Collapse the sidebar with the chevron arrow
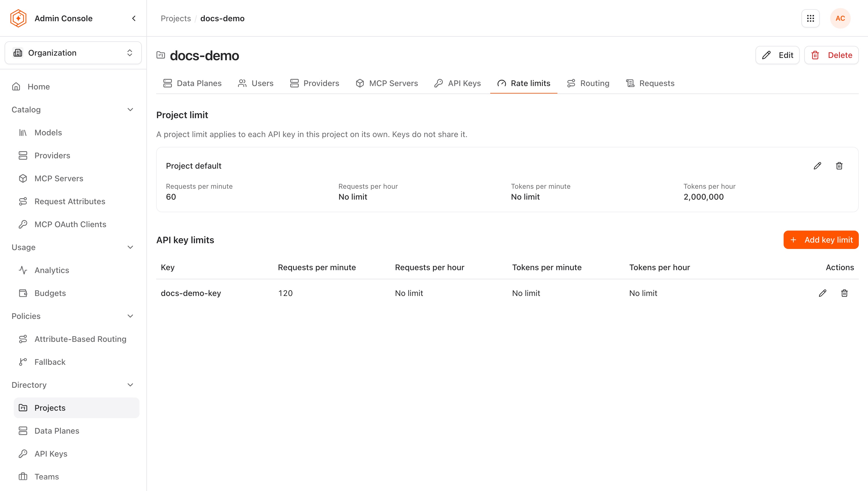This screenshot has width=868, height=491. (x=134, y=18)
